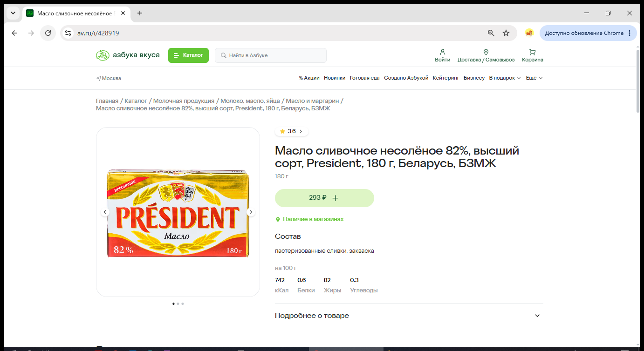The width and height of the screenshot is (644, 351).
Task: Go to Готовая еда section
Action: [364, 78]
